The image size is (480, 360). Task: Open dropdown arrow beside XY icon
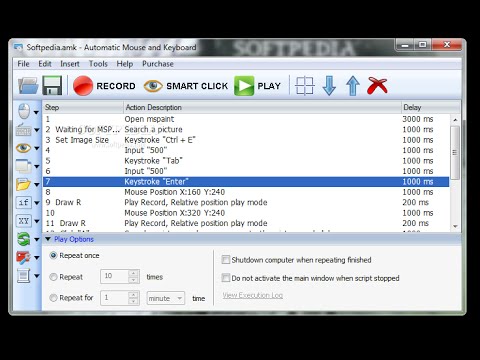pyautogui.click(x=36, y=221)
